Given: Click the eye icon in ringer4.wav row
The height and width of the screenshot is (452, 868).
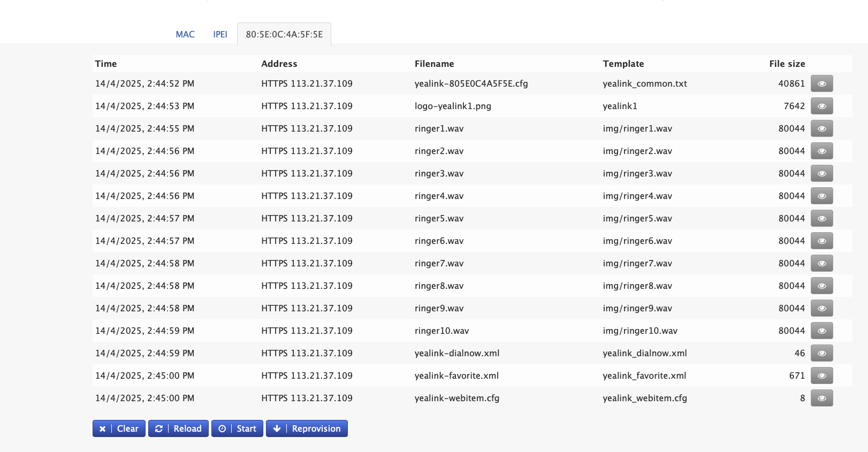Looking at the screenshot, I should coord(821,196).
